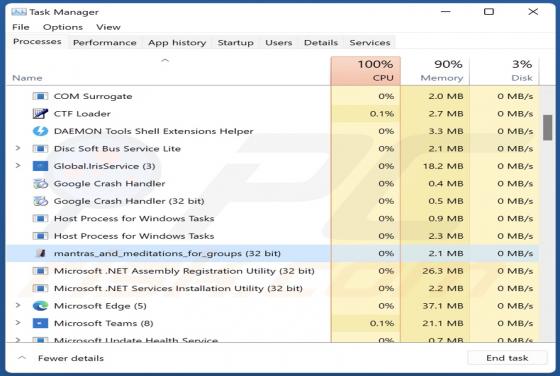Viewport: 560px width, 376px height.
Task: Sort processes by the CPU column header
Action: (x=366, y=71)
